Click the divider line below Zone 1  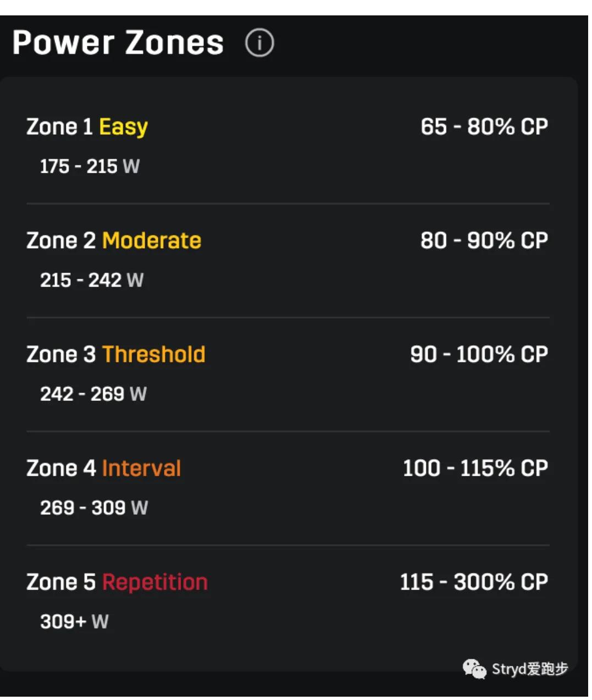288,203
